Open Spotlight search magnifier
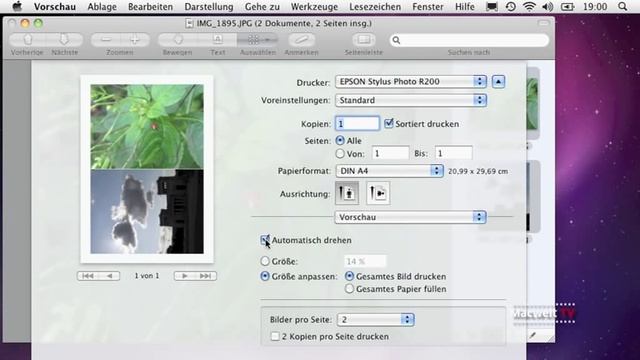Viewport: 640px width, 360px height. pyautogui.click(x=622, y=7)
